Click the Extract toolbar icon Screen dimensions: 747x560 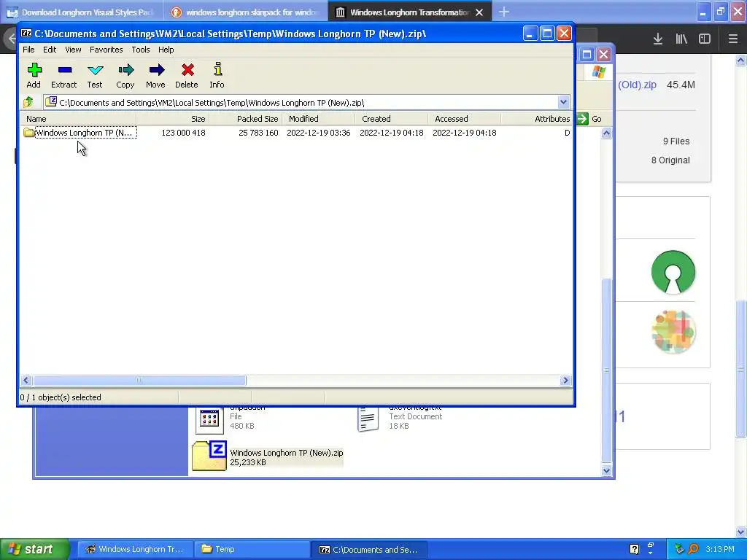pyautogui.click(x=64, y=75)
